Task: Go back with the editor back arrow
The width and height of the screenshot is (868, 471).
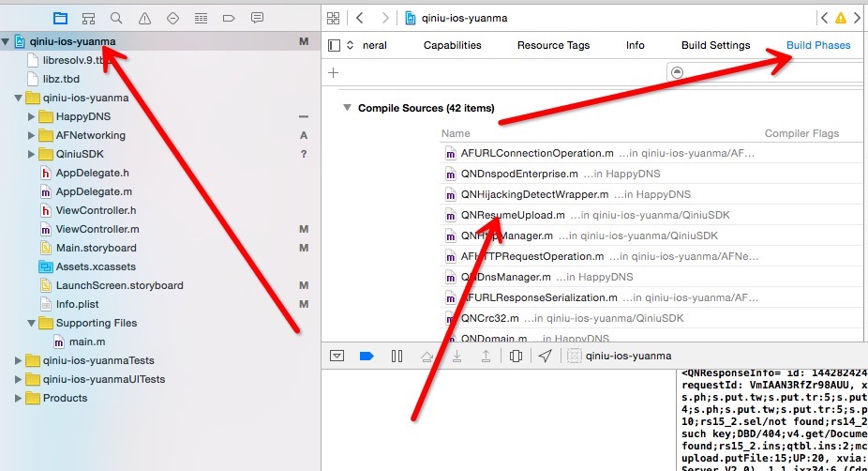Action: coord(360,18)
